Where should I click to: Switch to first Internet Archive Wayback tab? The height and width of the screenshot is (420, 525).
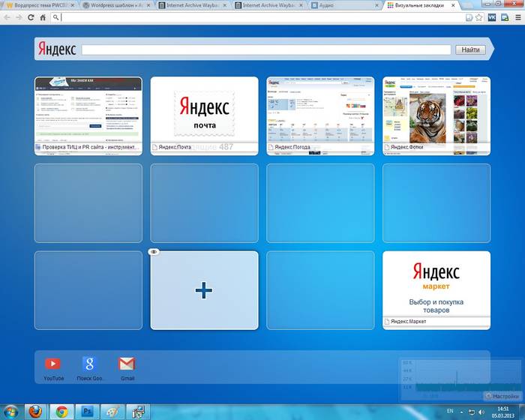click(x=193, y=5)
